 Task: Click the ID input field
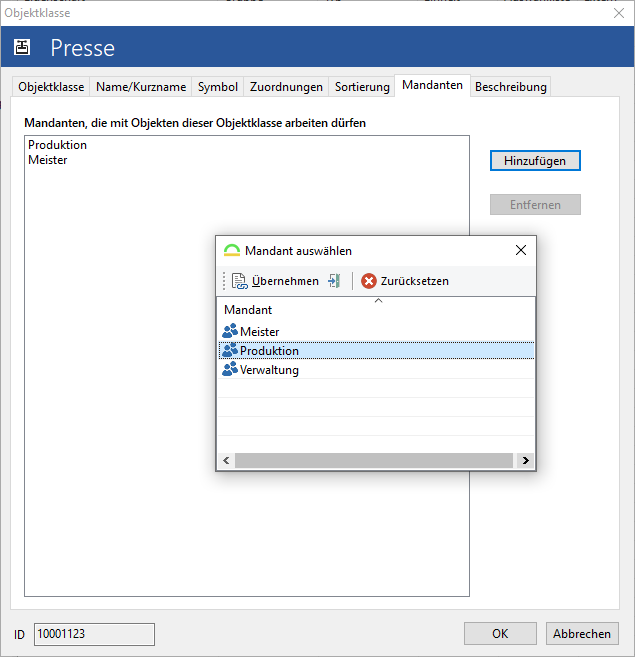94,634
